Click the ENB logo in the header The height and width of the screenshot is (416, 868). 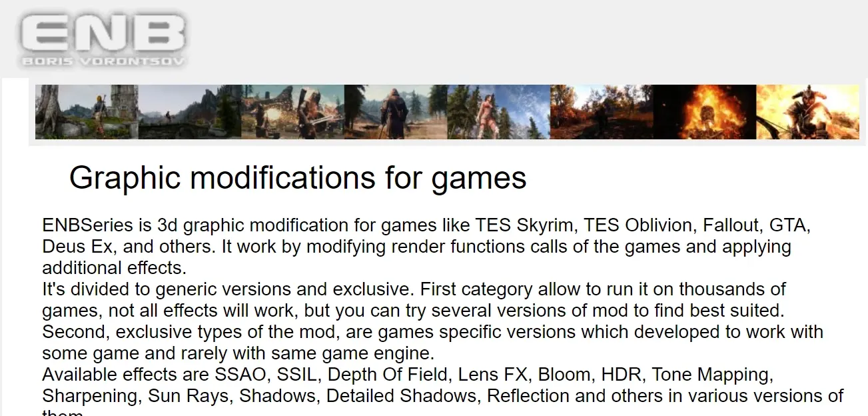point(102,33)
